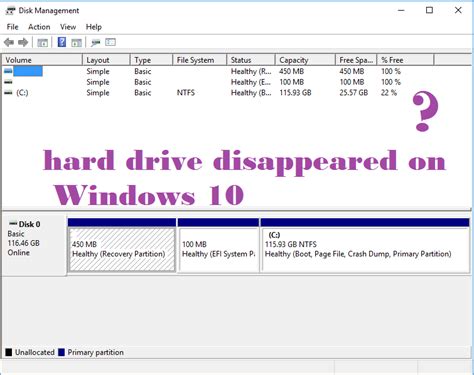The height and width of the screenshot is (375, 474).
Task: Open the File menu
Action: coord(12,27)
